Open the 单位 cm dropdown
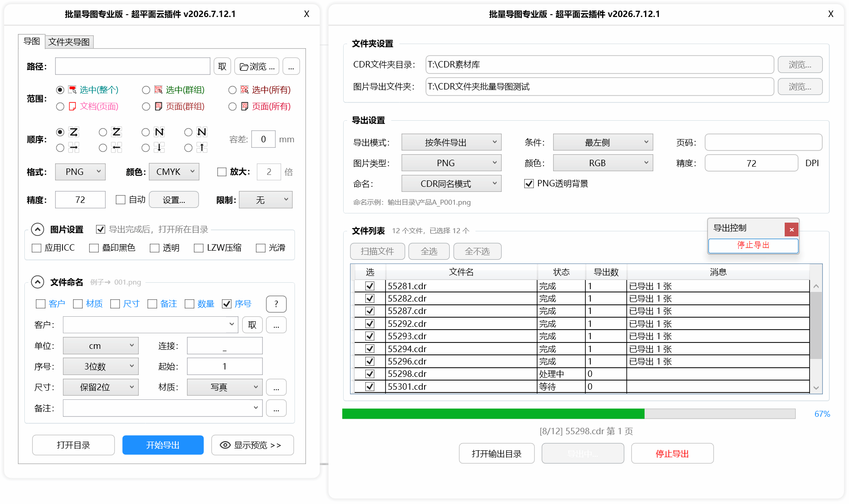Image resolution: width=849 pixels, height=504 pixels. tap(101, 346)
